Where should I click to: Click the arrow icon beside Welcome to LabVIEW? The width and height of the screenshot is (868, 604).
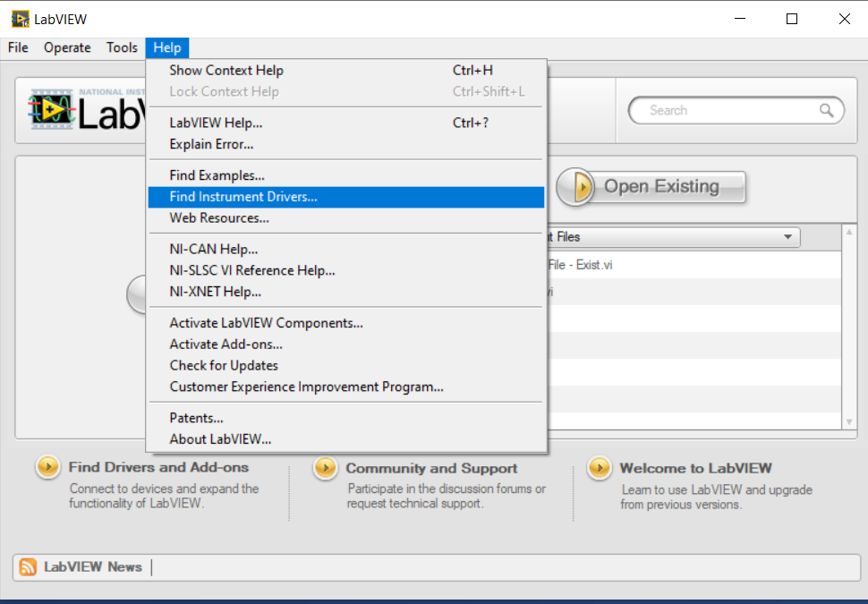point(598,467)
